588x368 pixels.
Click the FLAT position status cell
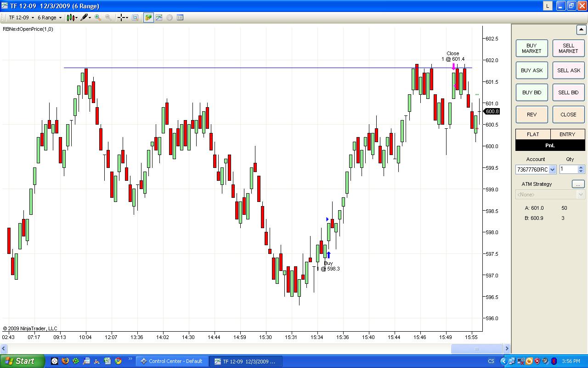532,134
